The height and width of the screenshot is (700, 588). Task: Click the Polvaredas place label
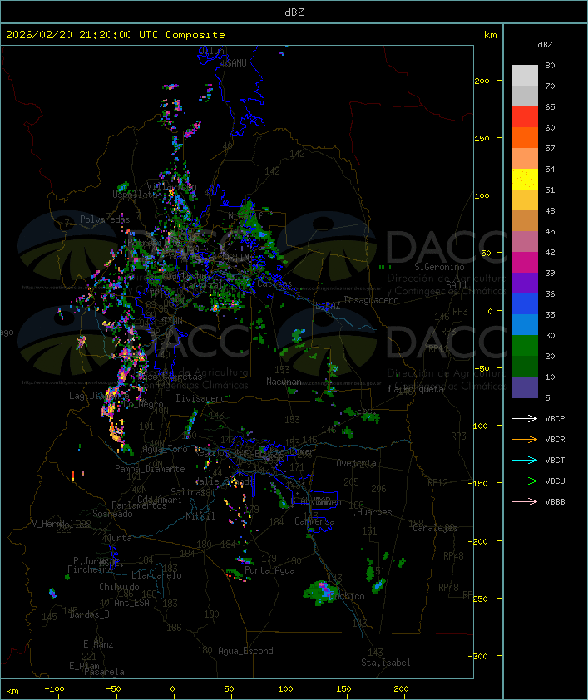[x=105, y=219]
